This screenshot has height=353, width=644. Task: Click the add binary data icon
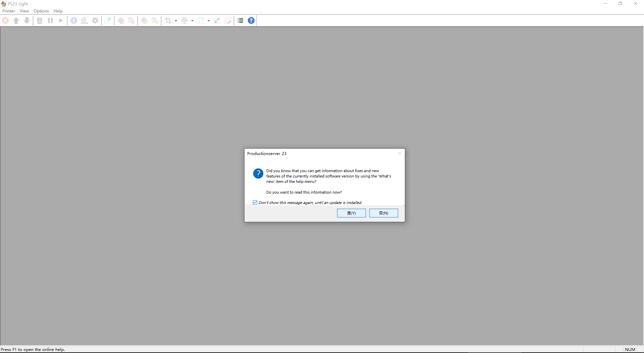[155, 20]
